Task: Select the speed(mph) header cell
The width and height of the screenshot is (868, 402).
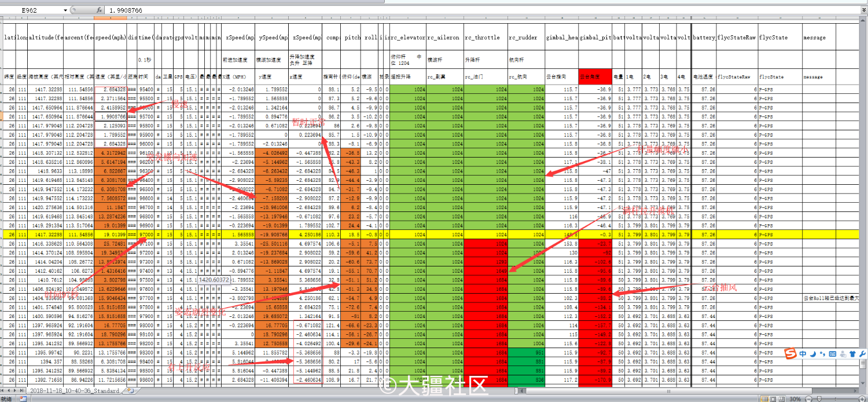Action: 111,38
